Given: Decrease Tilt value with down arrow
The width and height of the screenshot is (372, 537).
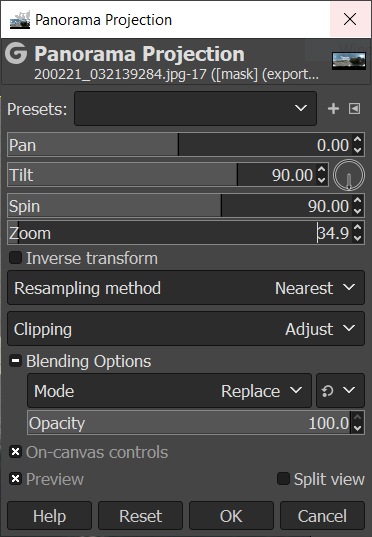Looking at the screenshot, I should point(322,180).
